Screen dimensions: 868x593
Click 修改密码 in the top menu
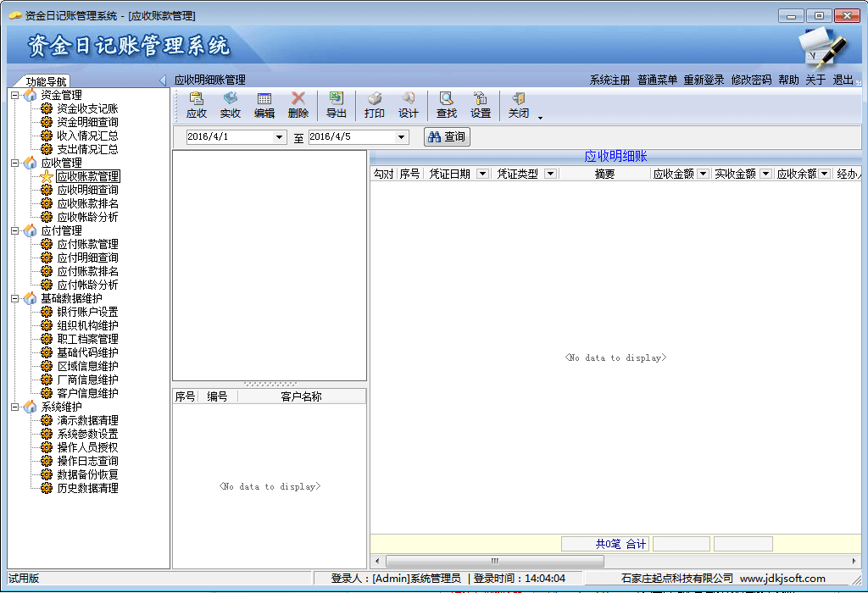(x=751, y=80)
